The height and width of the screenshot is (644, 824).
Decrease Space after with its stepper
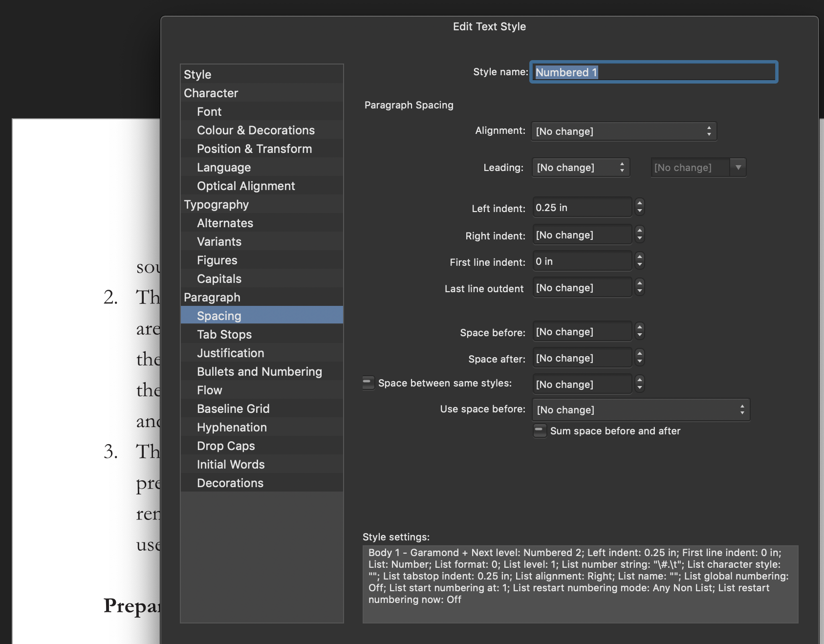pos(639,361)
